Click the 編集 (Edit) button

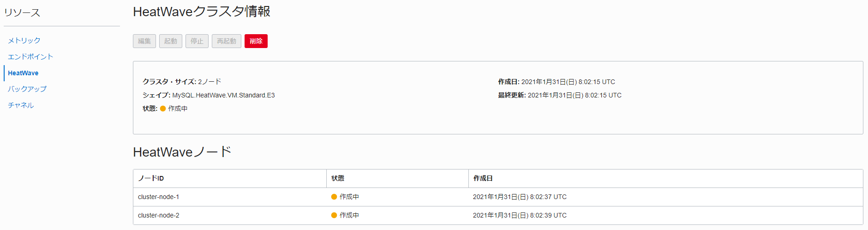pos(144,41)
